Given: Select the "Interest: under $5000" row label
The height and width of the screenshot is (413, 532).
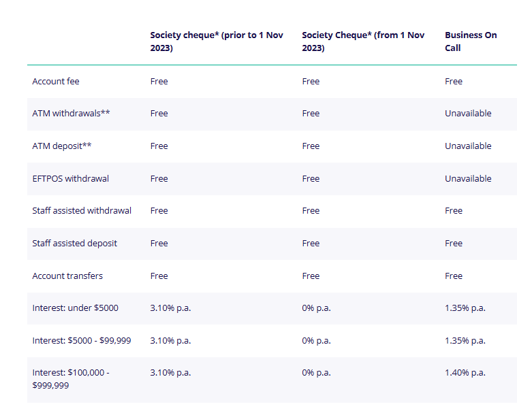Looking at the screenshot, I should coord(75,308).
